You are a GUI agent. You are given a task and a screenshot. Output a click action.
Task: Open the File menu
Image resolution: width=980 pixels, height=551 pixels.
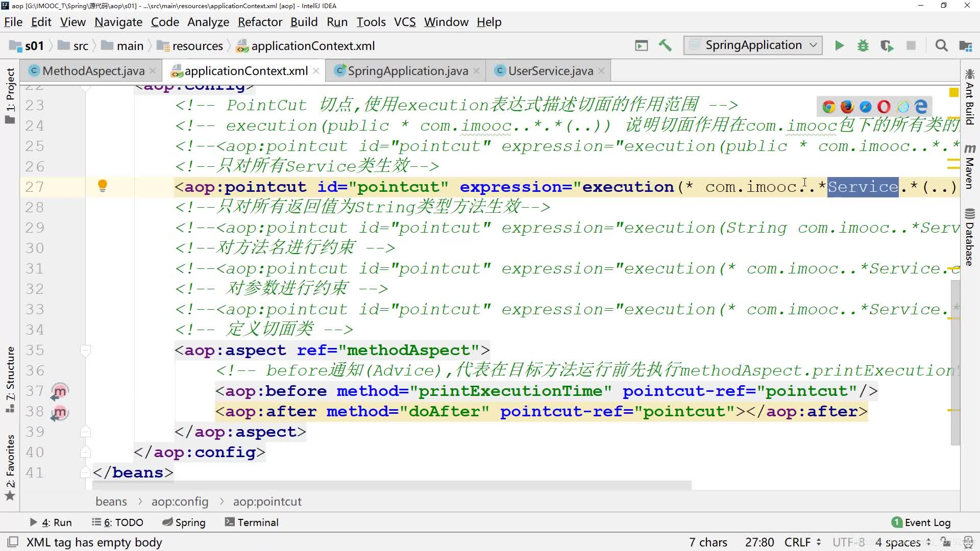13,22
